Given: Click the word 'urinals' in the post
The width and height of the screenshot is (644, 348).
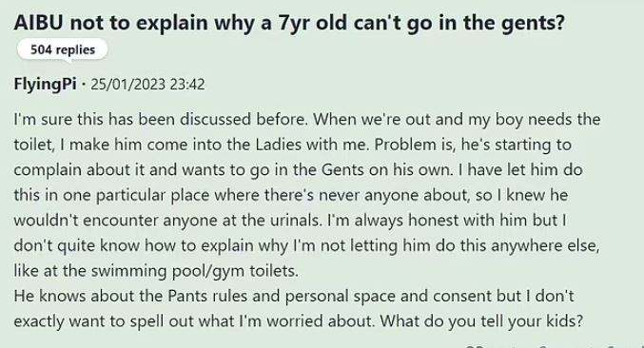Looking at the screenshot, I should coord(295,221).
